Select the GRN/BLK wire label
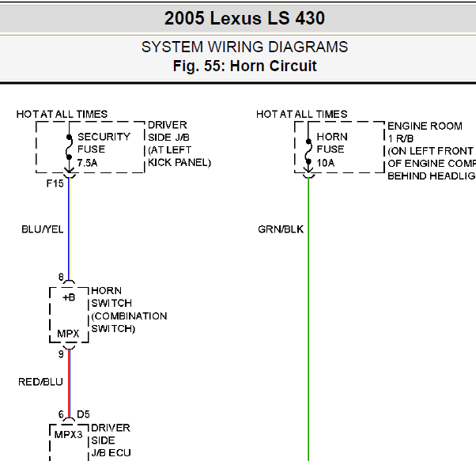476x461 pixels. click(x=281, y=229)
